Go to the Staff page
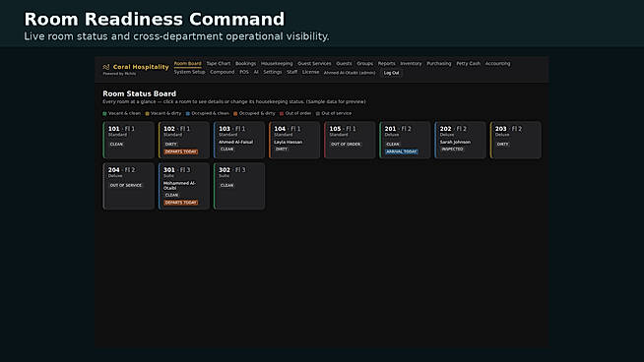The image size is (644, 362). 292,72
